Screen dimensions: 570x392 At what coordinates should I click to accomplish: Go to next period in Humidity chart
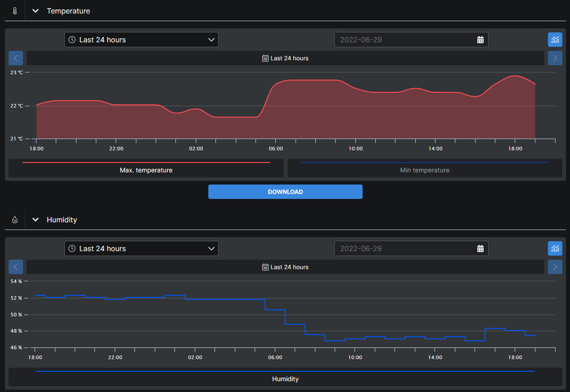tap(555, 267)
